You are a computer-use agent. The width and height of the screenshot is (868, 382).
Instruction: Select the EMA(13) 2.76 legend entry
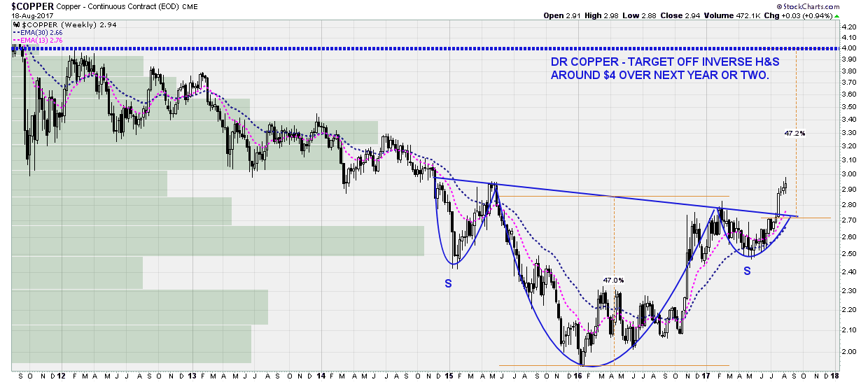click(38, 41)
